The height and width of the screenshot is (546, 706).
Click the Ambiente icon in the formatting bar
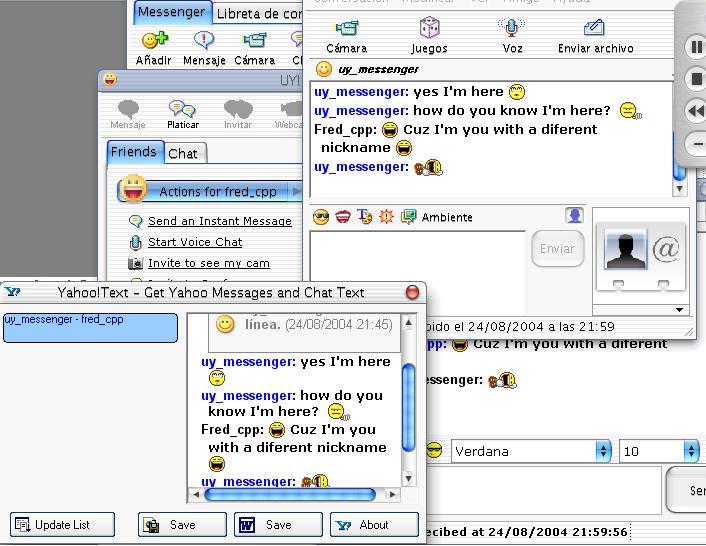click(x=409, y=217)
